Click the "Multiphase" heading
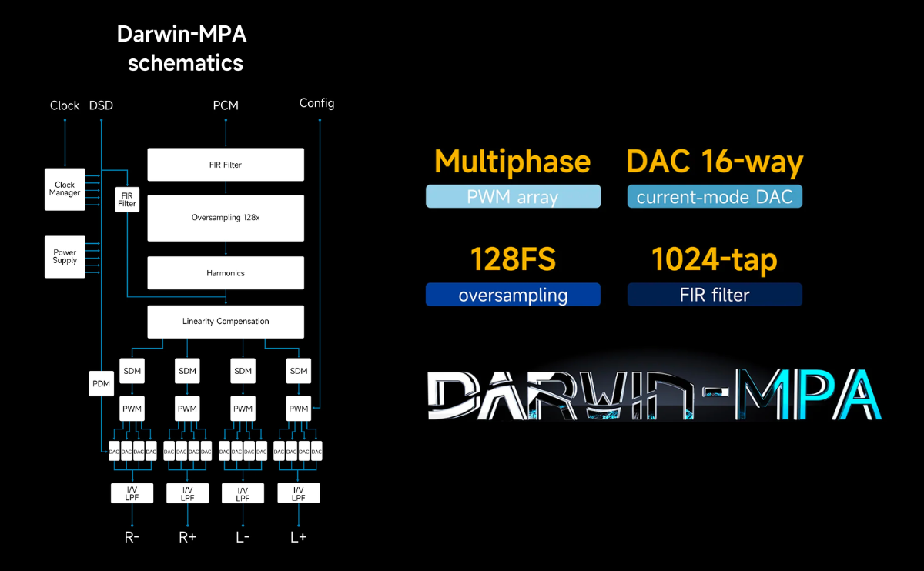The height and width of the screenshot is (571, 924). point(513,162)
